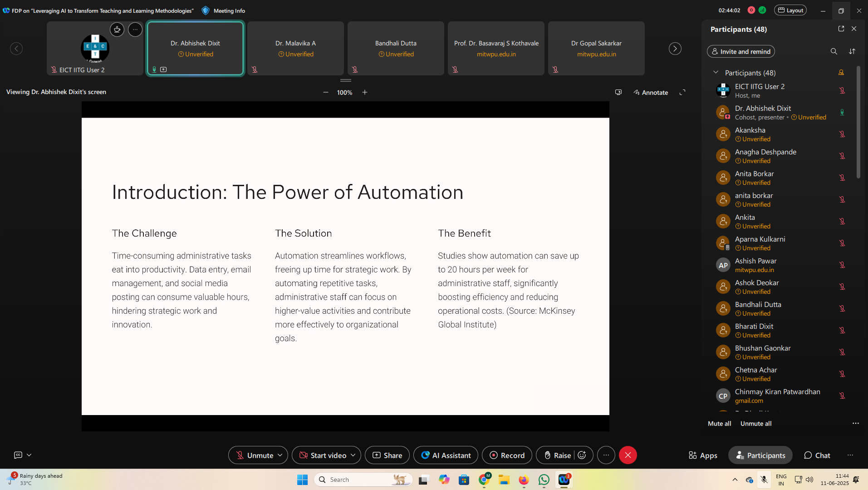This screenshot has width=868, height=490.
Task: Zoom in the shared screen with plus
Action: point(365,92)
